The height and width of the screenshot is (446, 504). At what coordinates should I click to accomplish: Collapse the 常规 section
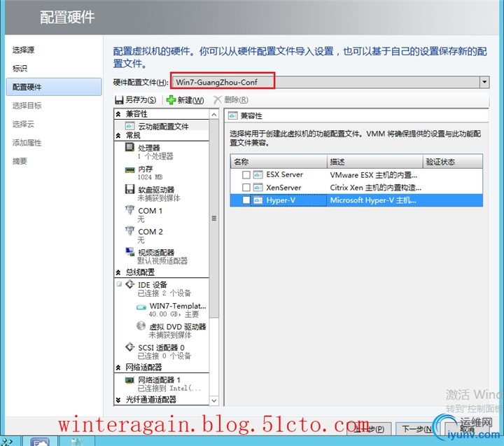118,136
